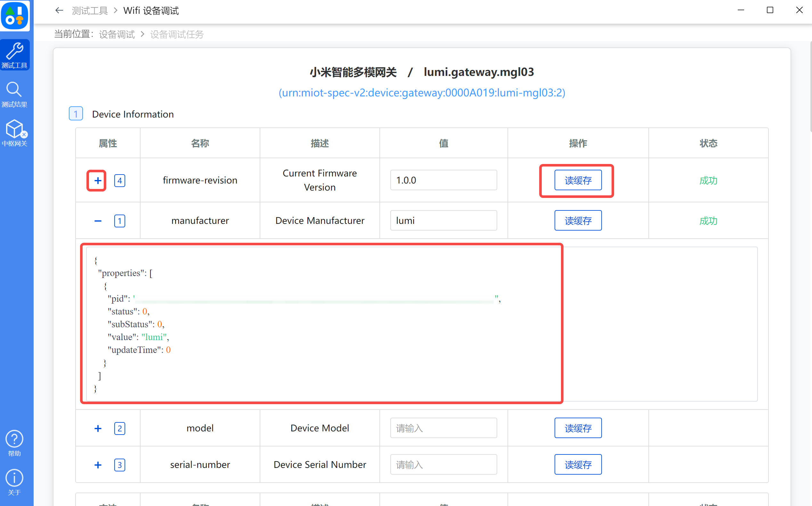Open the 关于 about page
This screenshot has height=506, width=812.
(x=15, y=482)
